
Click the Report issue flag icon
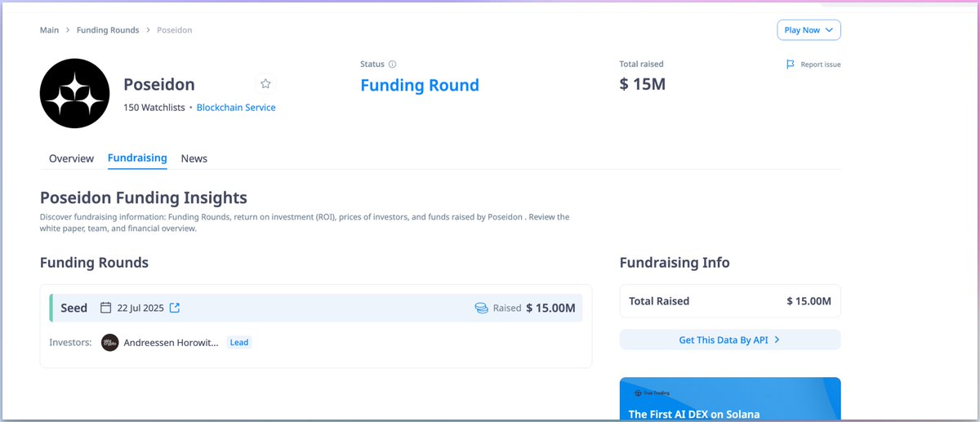[790, 64]
